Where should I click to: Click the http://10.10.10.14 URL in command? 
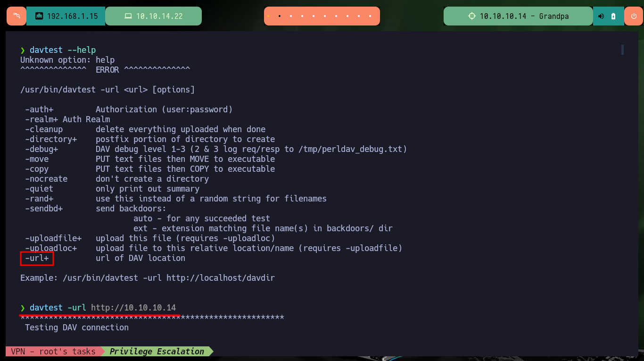pyautogui.click(x=133, y=308)
